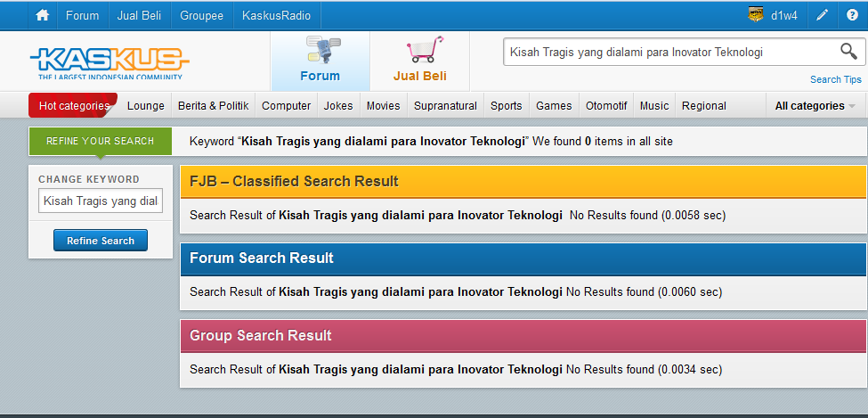Image resolution: width=868 pixels, height=418 pixels.
Task: Open the Lounge category
Action: click(x=146, y=106)
